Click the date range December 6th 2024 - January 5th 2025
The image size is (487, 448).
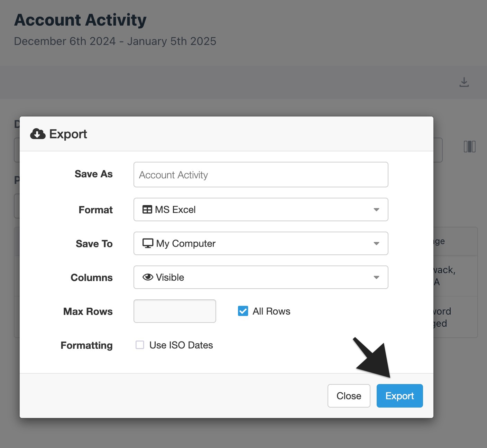coord(115,41)
